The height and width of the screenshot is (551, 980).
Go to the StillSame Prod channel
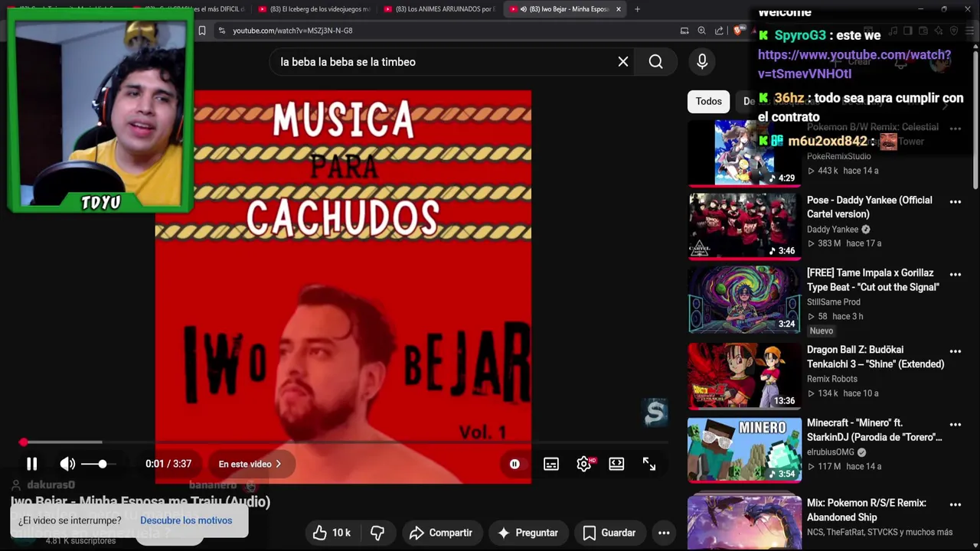[x=833, y=302]
